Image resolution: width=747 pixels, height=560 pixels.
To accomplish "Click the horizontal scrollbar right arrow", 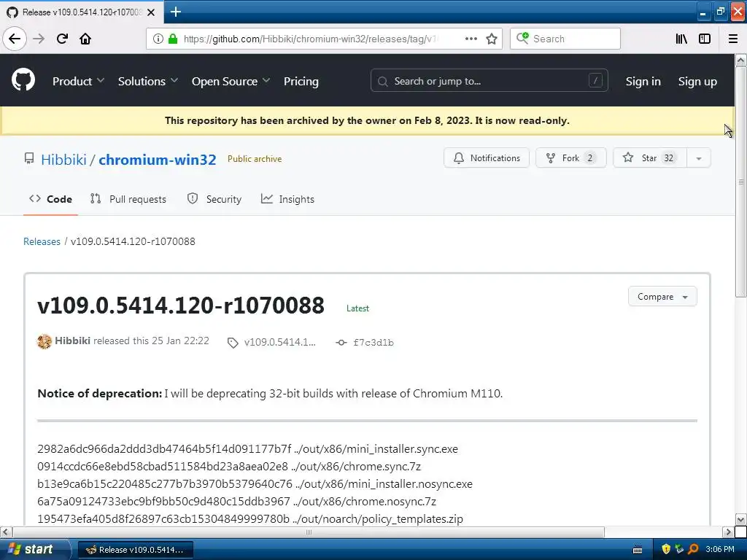I will pyautogui.click(x=728, y=532).
